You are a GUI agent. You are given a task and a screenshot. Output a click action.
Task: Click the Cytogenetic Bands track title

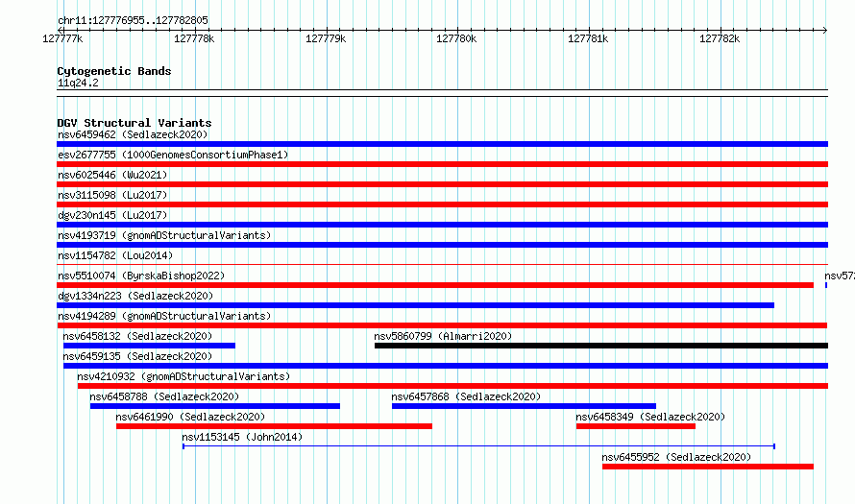pos(114,71)
